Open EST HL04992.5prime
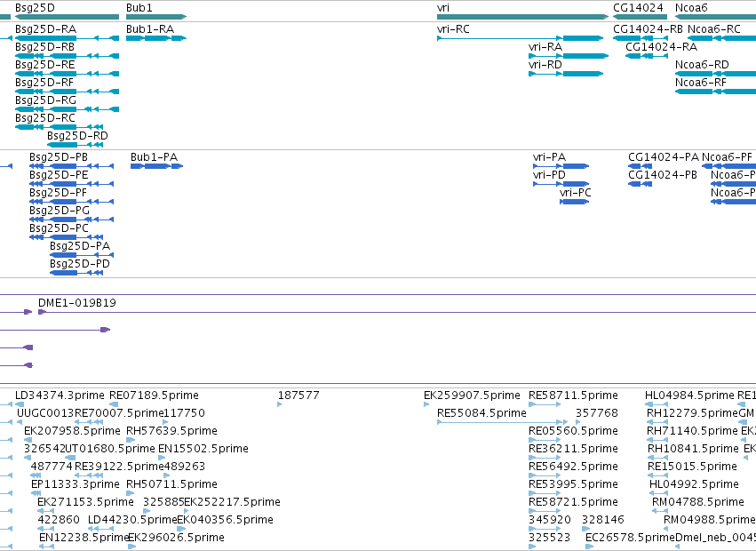Screen dimensions: 756x551 click(x=658, y=493)
